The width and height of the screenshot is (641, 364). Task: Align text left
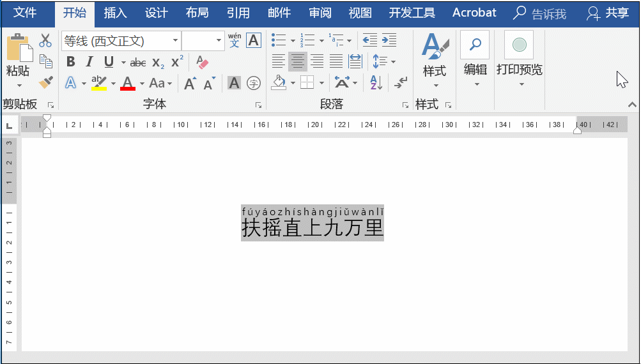pyautogui.click(x=279, y=62)
